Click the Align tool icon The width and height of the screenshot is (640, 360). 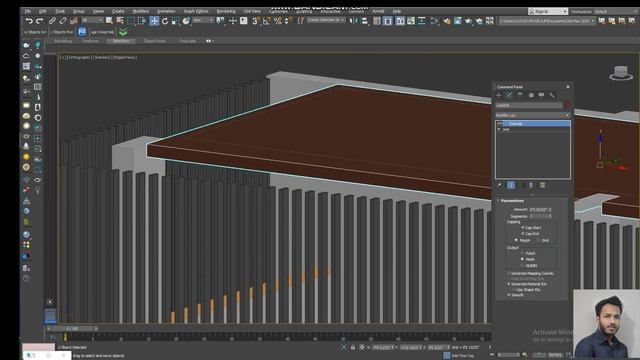tap(364, 21)
